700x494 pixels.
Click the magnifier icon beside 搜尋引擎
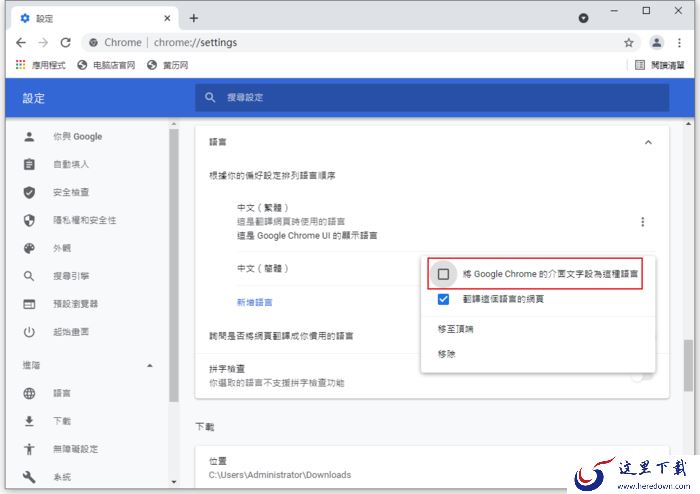click(29, 276)
